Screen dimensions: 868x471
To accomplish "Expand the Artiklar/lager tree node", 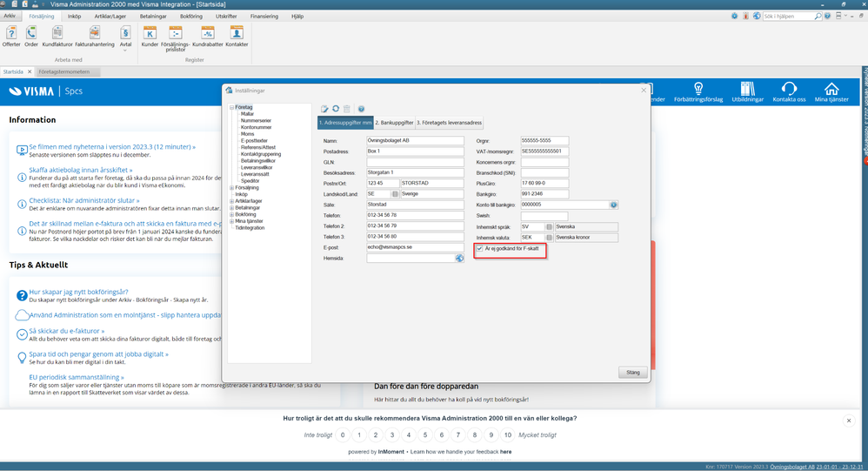I will pos(231,201).
